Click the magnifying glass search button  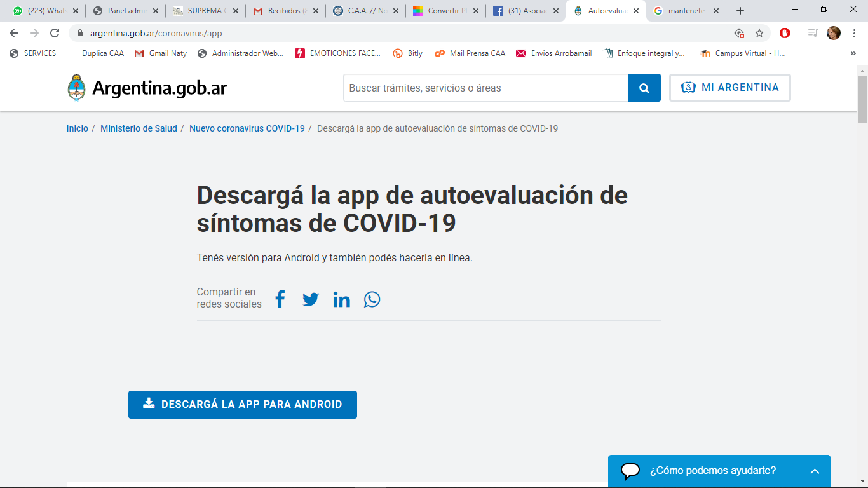click(x=644, y=88)
